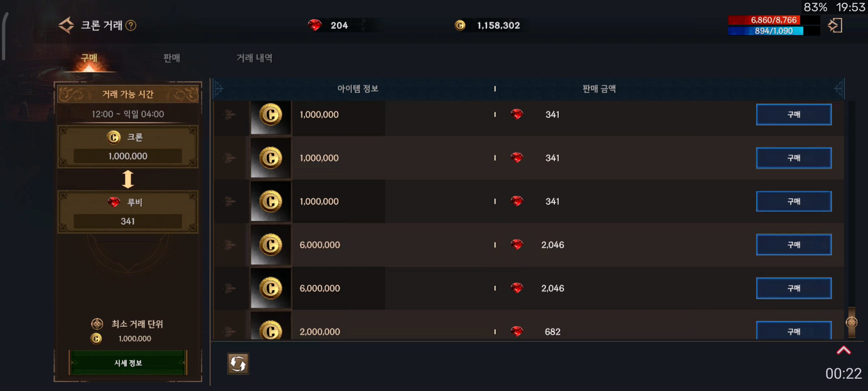
Task: Open the help question mark icon
Action: point(131,25)
